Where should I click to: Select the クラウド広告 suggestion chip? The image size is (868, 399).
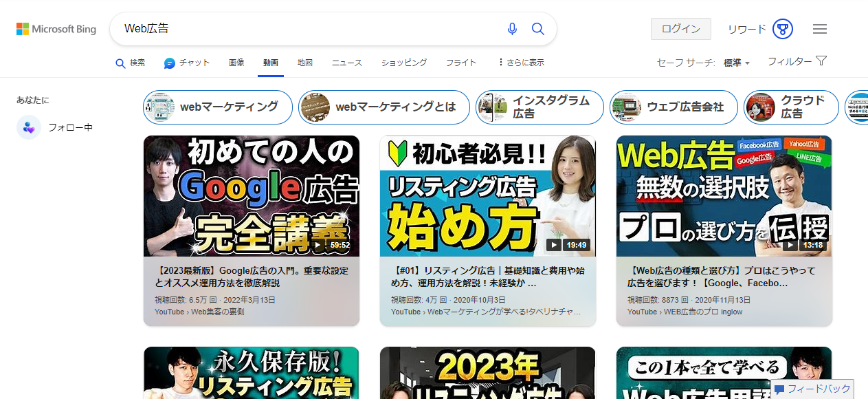coord(791,107)
